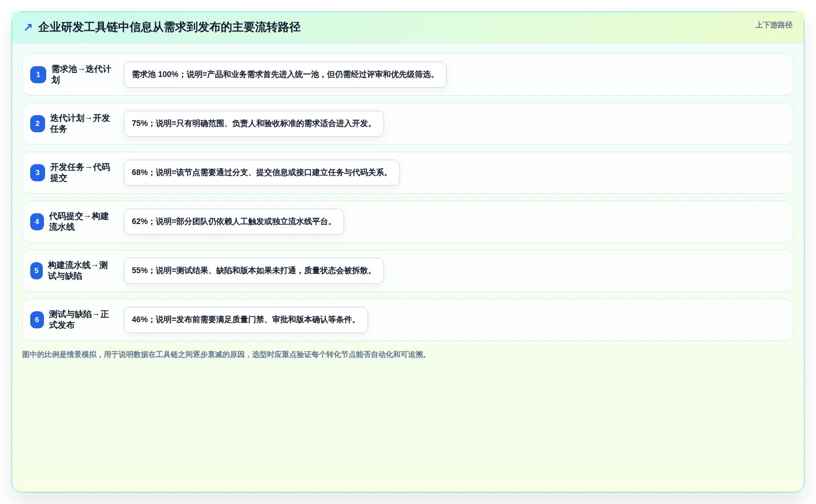Click step number badge 5

point(37,271)
